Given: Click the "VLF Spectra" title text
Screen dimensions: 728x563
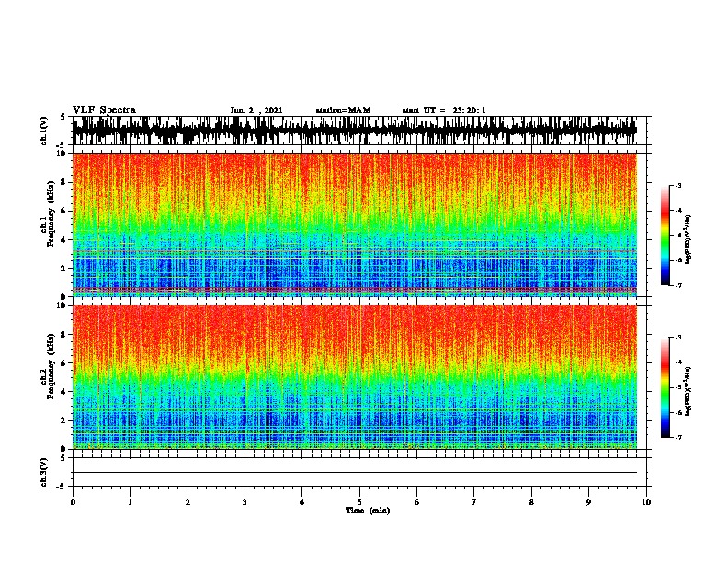Looking at the screenshot, I should 104,110.
